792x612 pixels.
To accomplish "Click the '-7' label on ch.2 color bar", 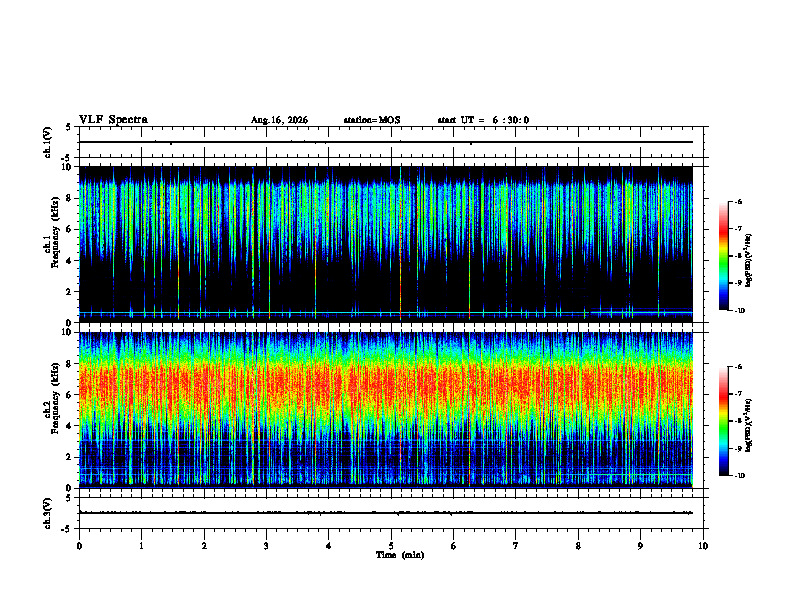I will [738, 394].
